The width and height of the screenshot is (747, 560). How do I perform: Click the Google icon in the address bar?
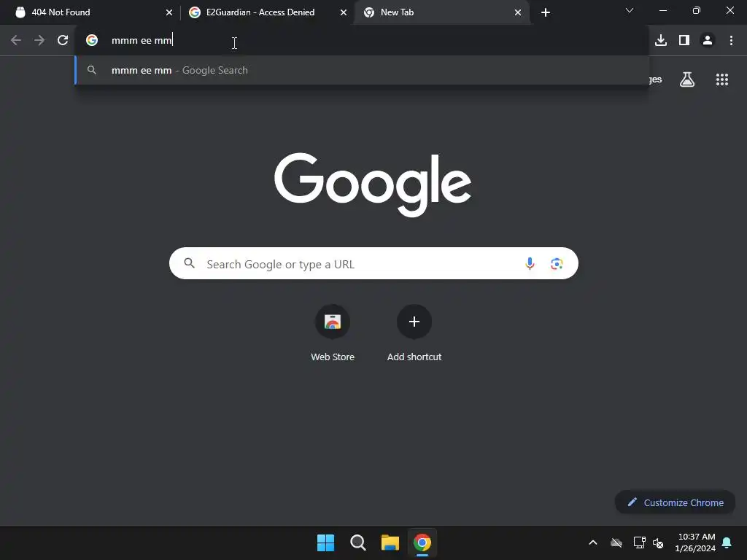(92, 41)
